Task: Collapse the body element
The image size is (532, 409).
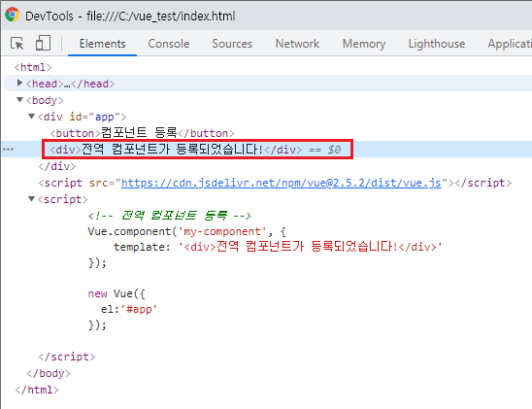Action: point(19,100)
